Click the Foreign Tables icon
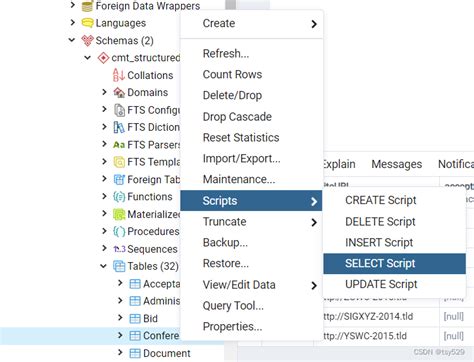474x362 pixels. (119, 179)
